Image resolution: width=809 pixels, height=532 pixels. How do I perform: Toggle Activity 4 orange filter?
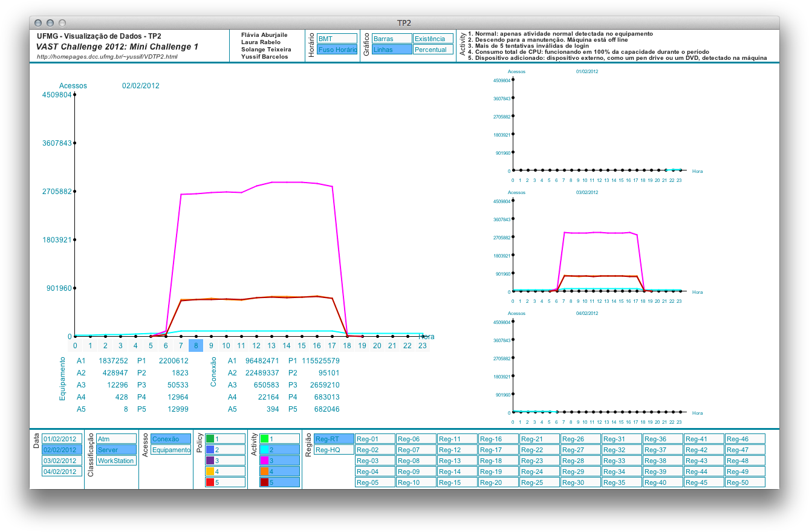pos(279,472)
